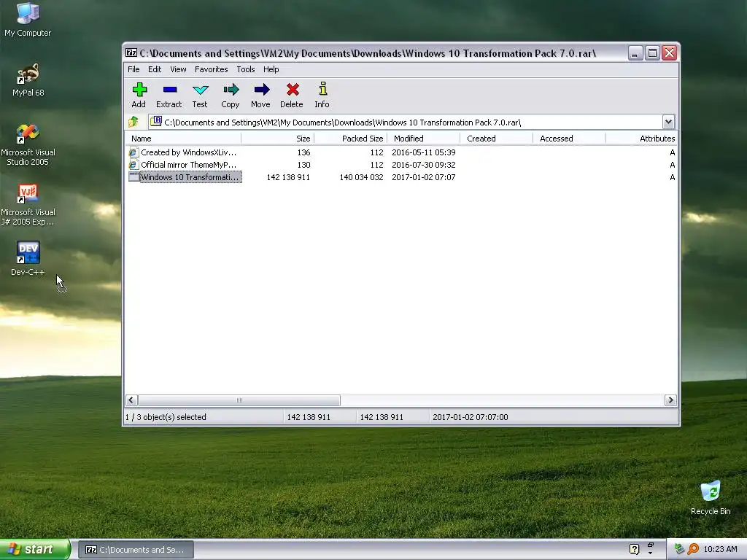Open the Favorites menu

211,69
